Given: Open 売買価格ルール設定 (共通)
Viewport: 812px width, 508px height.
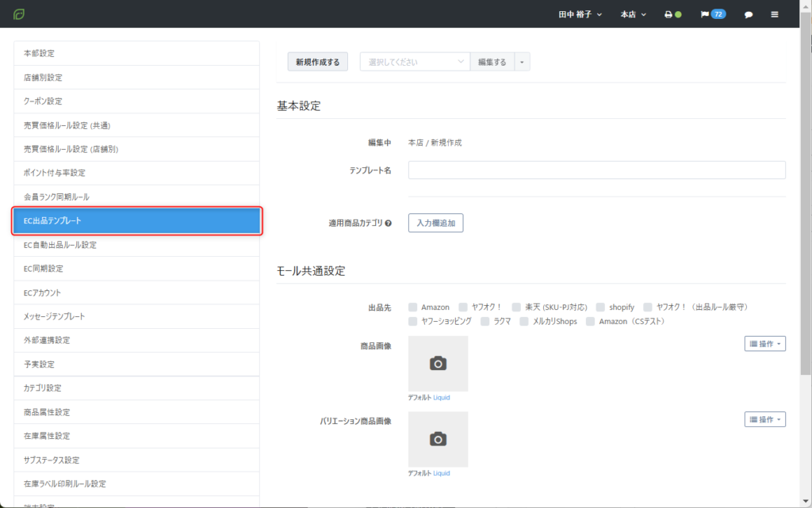Looking at the screenshot, I should coord(136,125).
